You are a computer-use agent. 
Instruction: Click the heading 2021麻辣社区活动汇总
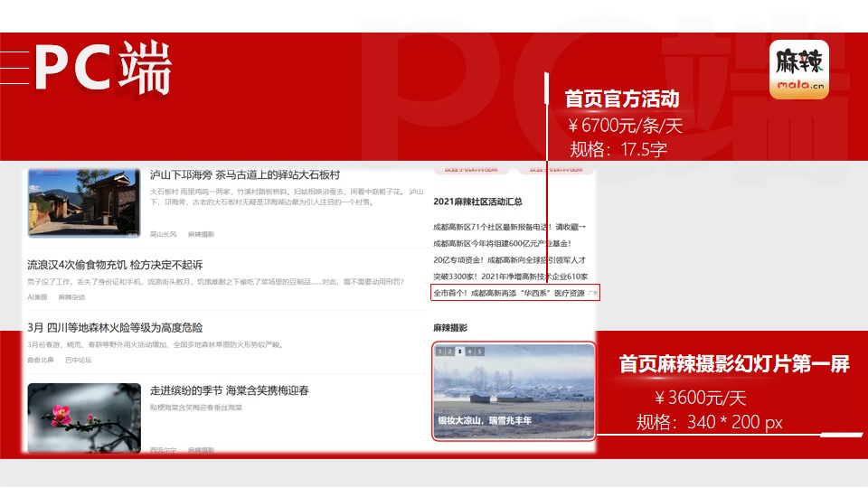[477, 202]
